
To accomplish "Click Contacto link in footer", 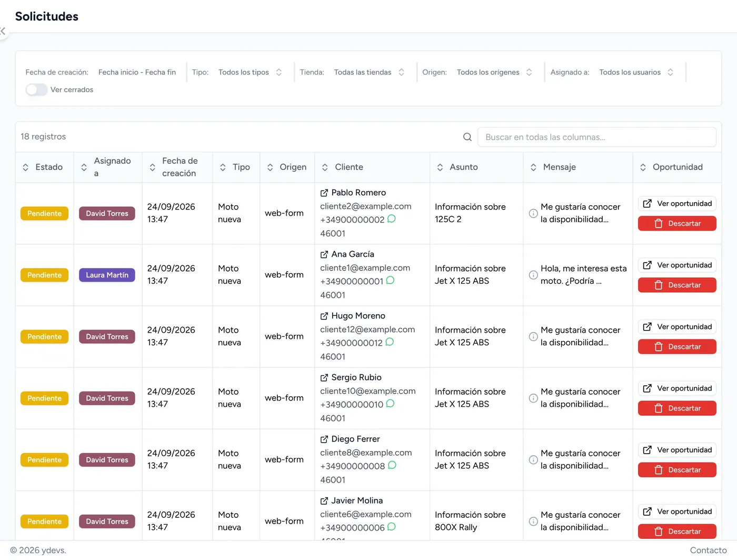I will 708,551.
